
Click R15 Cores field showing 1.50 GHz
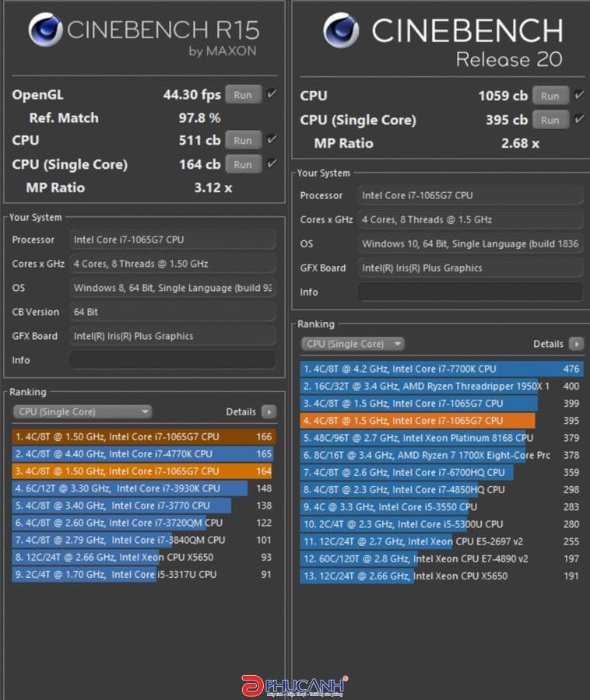pyautogui.click(x=172, y=264)
